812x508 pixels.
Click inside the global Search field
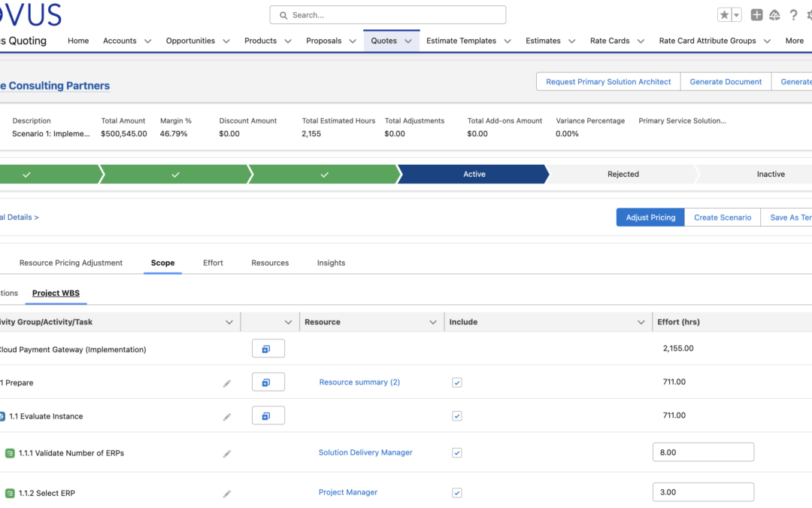point(387,14)
